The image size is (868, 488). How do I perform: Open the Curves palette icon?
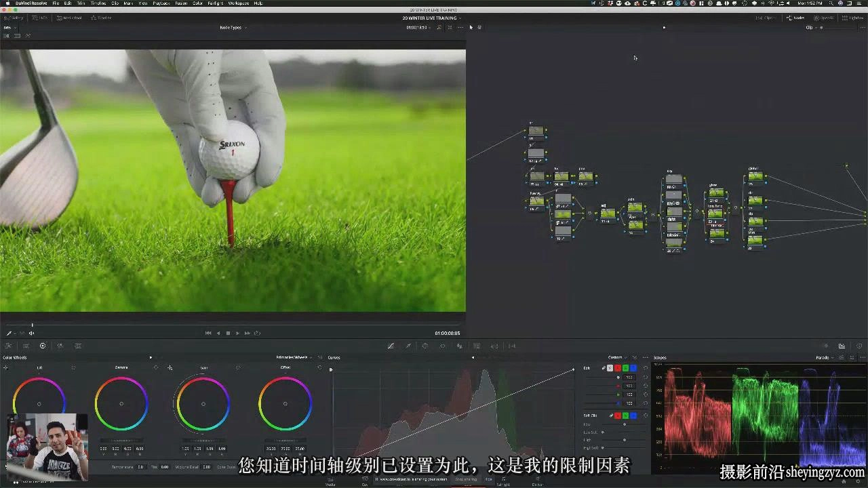coord(391,346)
